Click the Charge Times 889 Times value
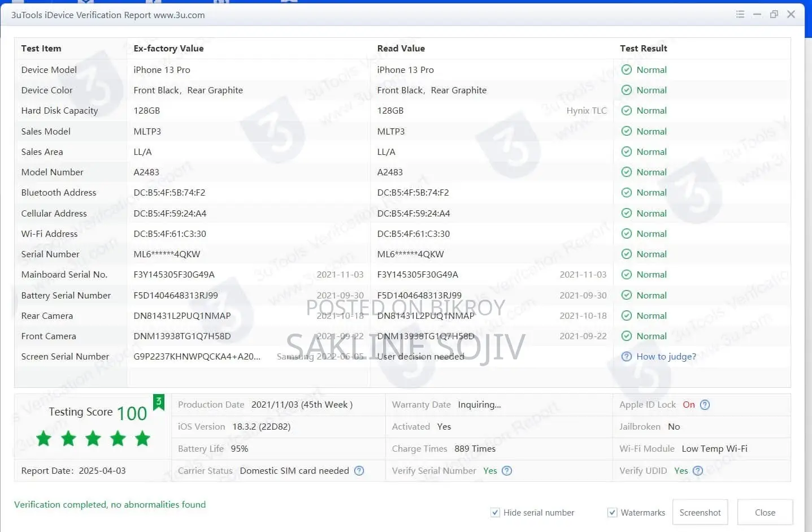 pyautogui.click(x=475, y=449)
